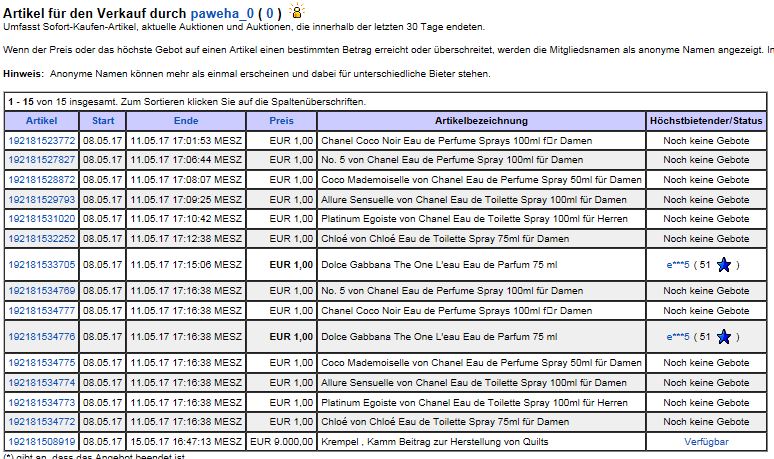Click blue star for item 192181534776

(x=724, y=337)
